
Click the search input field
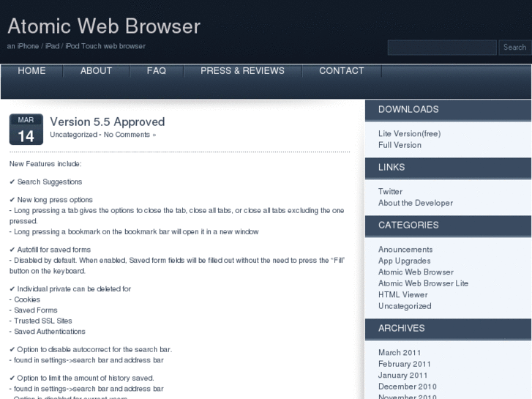[442, 48]
